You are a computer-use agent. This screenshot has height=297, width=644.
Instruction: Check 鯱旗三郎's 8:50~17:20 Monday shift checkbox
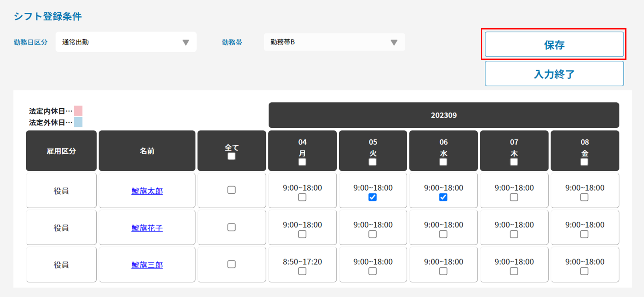302,271
